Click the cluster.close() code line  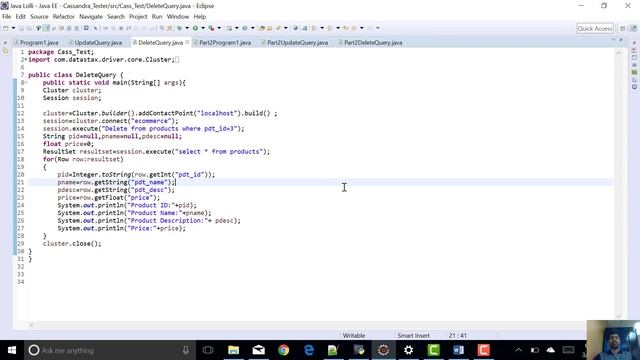tap(72, 244)
